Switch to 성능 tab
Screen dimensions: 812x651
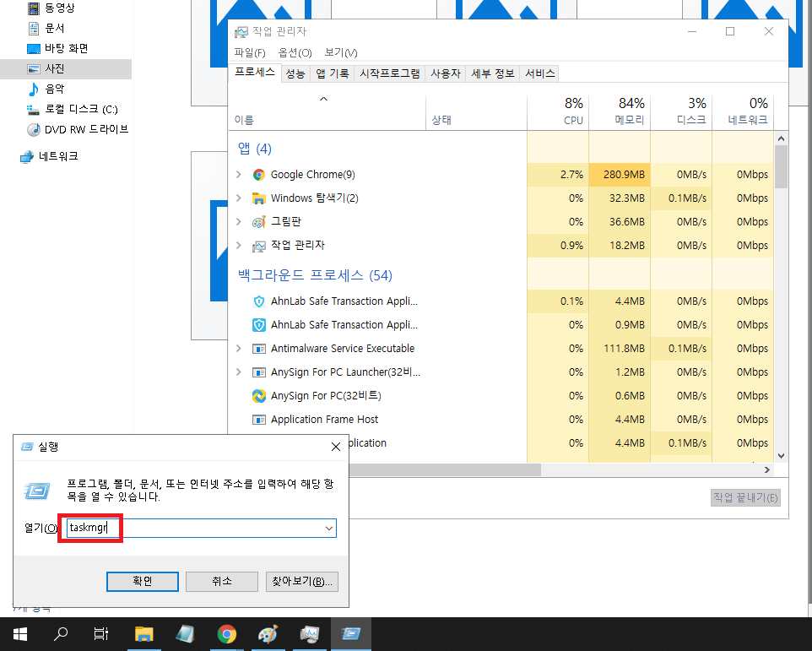[295, 73]
